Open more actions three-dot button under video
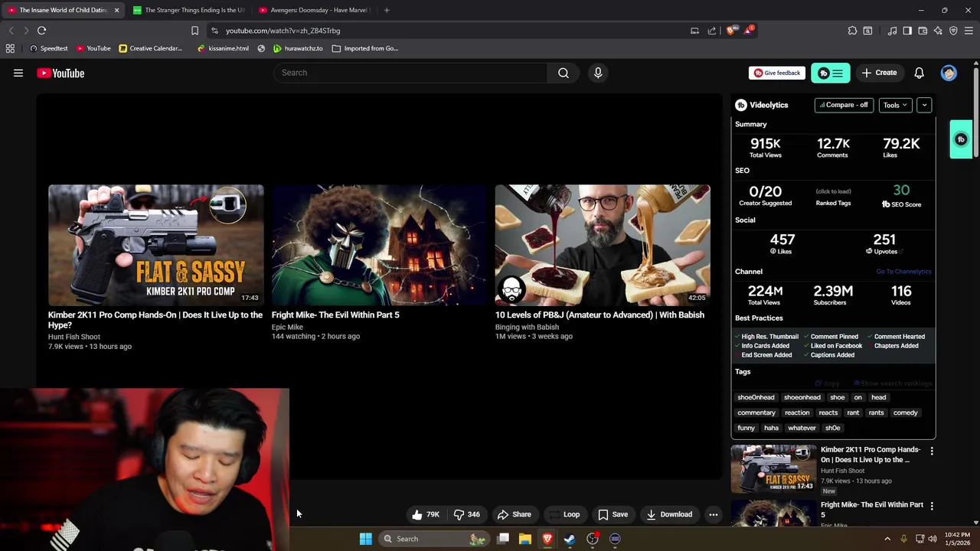This screenshot has height=551, width=980. click(x=714, y=514)
